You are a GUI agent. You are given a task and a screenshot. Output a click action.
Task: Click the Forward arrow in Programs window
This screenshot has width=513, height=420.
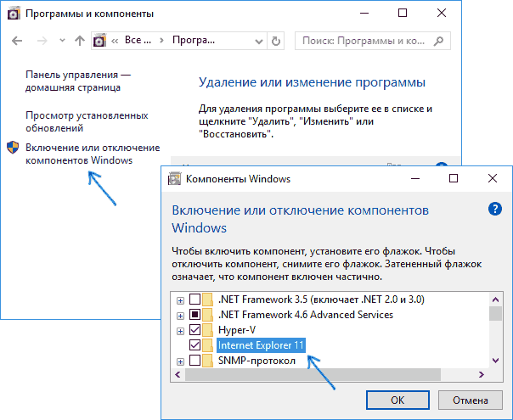point(42,41)
